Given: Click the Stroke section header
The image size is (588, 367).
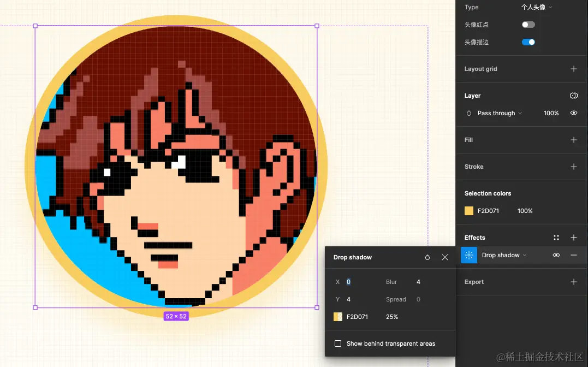Looking at the screenshot, I should tap(474, 167).
